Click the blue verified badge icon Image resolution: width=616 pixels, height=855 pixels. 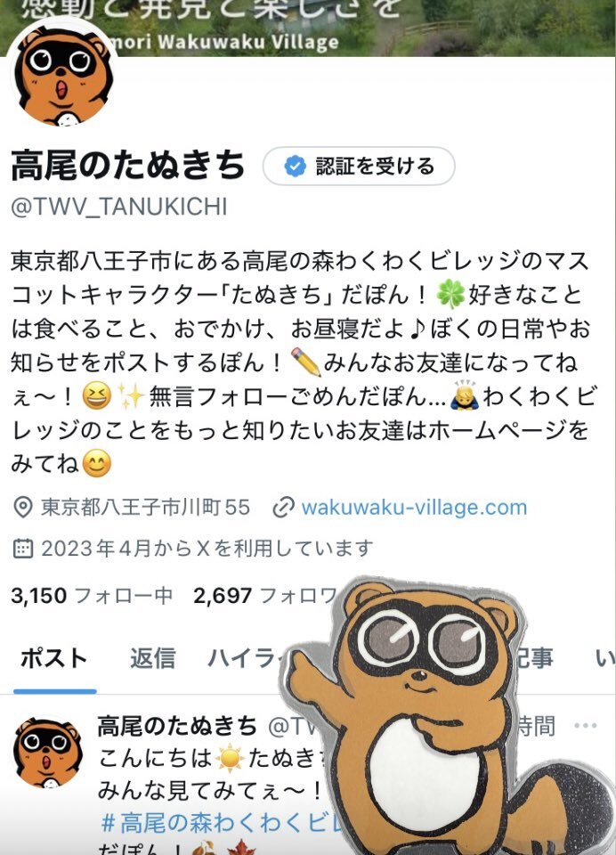(x=295, y=166)
